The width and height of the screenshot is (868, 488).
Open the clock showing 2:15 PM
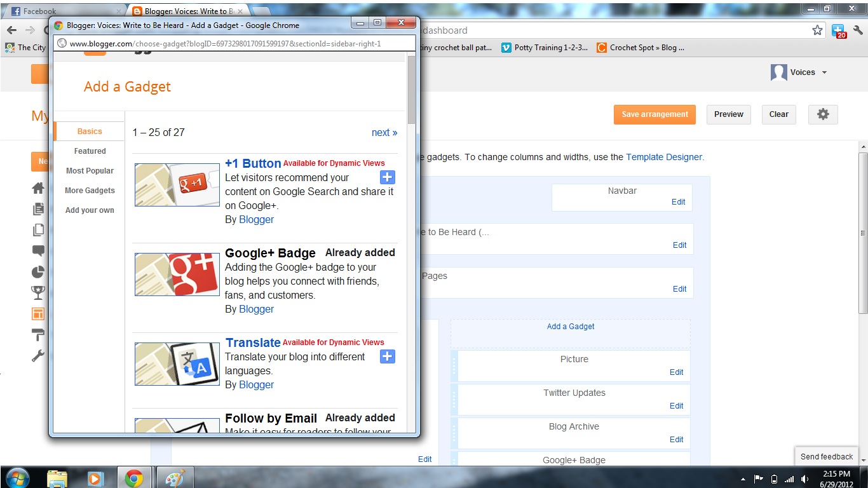(836, 478)
